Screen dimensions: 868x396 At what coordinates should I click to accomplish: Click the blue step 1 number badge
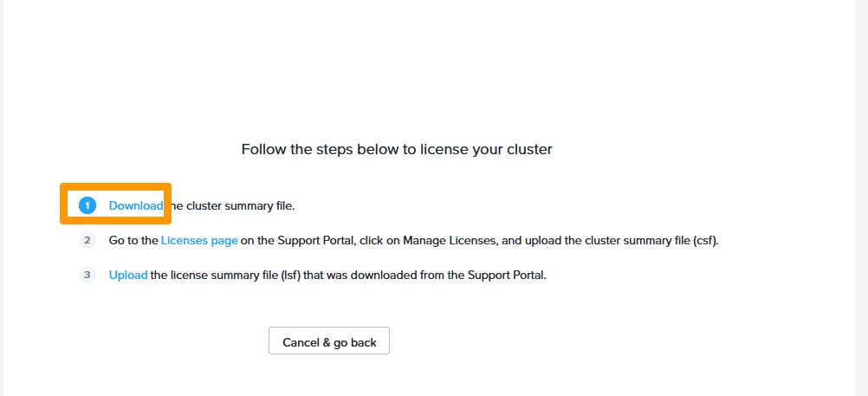[x=87, y=205]
